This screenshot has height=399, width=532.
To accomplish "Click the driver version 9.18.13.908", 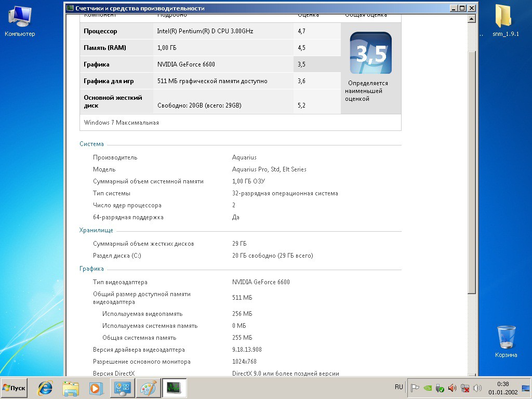I will click(x=247, y=350).
